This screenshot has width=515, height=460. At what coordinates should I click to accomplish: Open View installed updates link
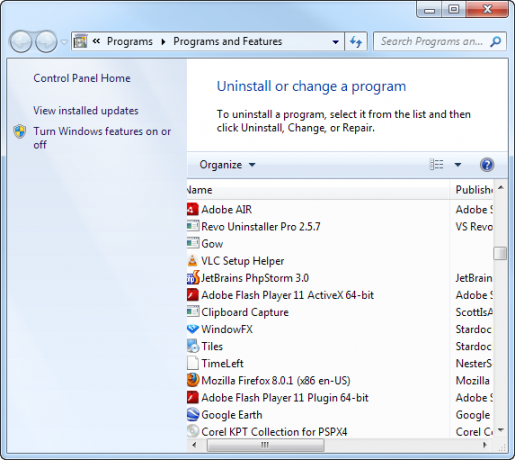86,110
